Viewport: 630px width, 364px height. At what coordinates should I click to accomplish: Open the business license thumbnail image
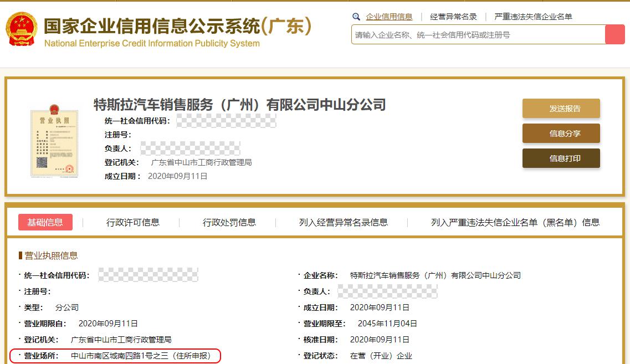tap(54, 141)
